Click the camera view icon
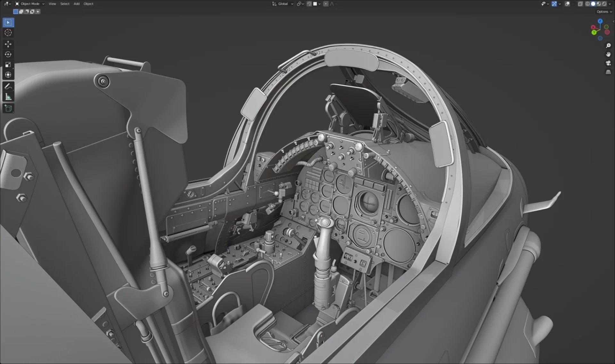Screen dimensions: 615x364 click(608, 63)
